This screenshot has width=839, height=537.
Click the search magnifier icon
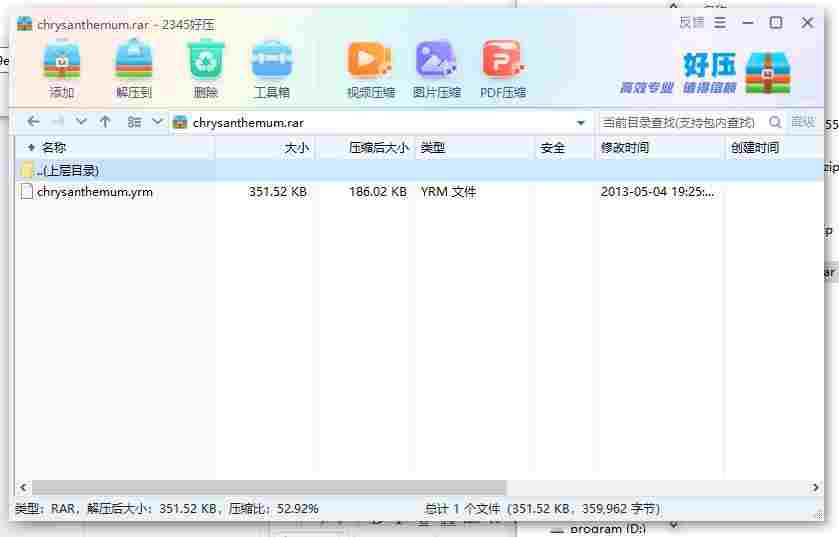(774, 122)
